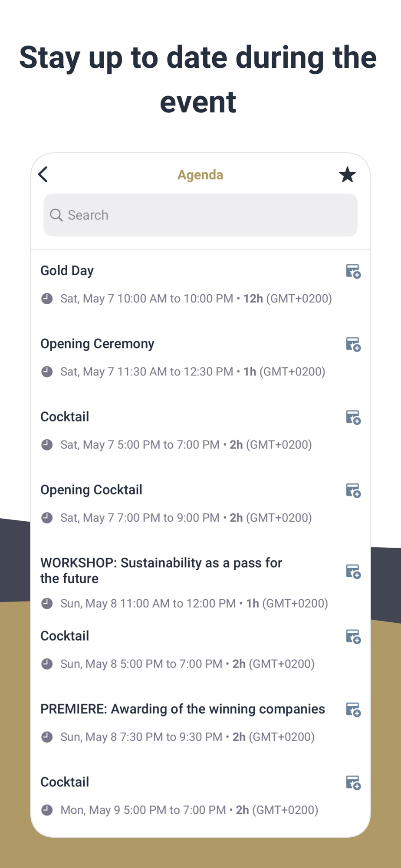Add Saturday May 7 Cocktail to calendar
Image resolution: width=401 pixels, height=868 pixels.
353,417
